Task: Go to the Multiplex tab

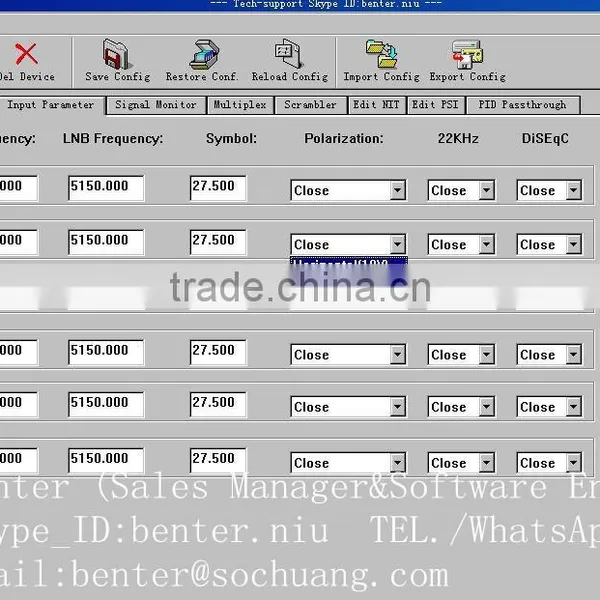Action: 240,105
